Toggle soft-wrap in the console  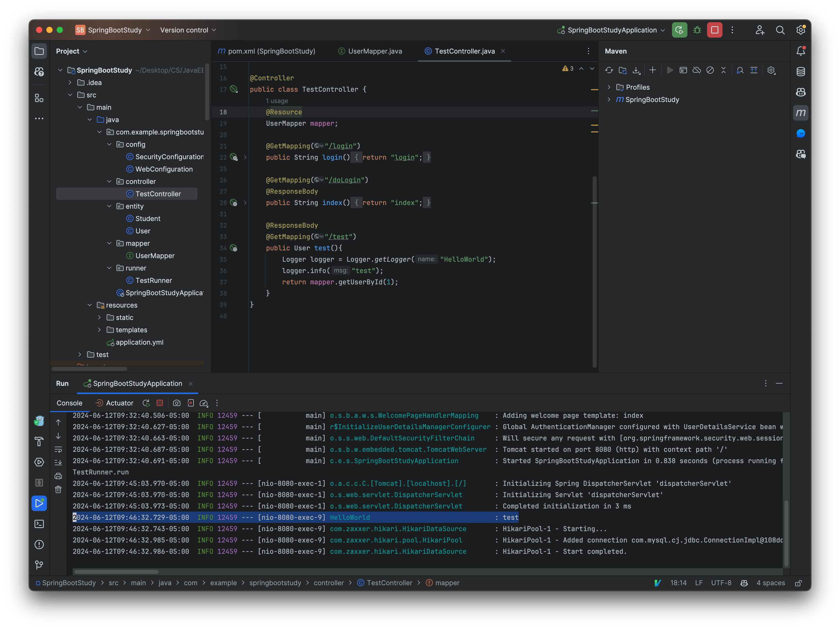point(58,449)
